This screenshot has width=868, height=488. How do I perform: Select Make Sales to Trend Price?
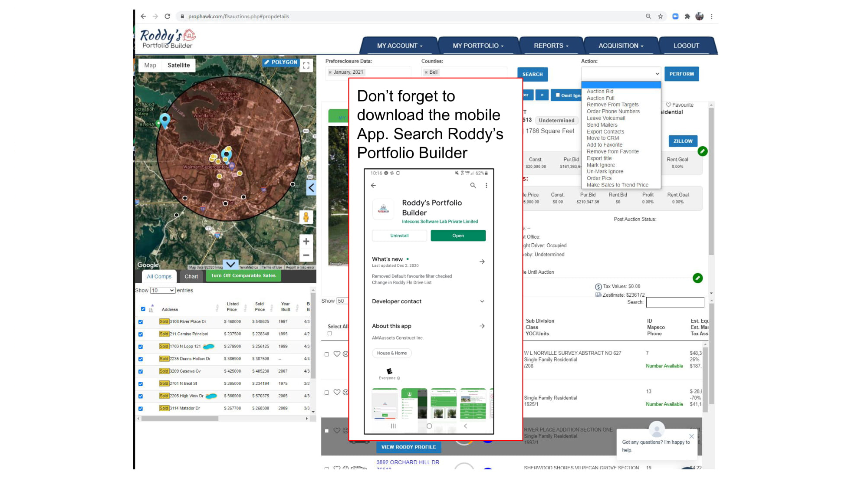click(617, 185)
